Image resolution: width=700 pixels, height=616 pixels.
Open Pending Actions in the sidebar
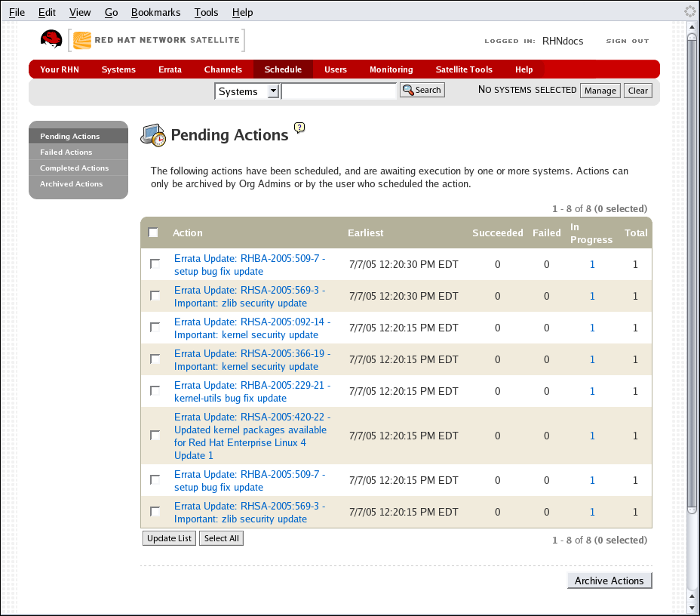[x=78, y=136]
